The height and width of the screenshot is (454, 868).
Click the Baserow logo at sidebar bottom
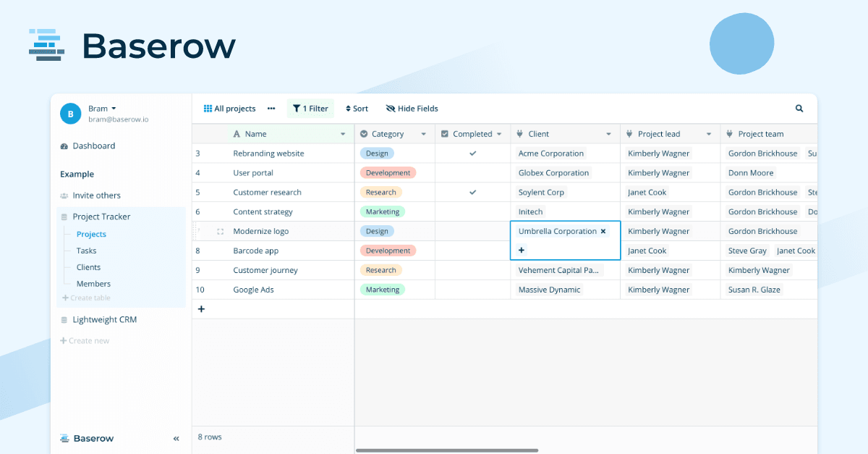pyautogui.click(x=87, y=438)
